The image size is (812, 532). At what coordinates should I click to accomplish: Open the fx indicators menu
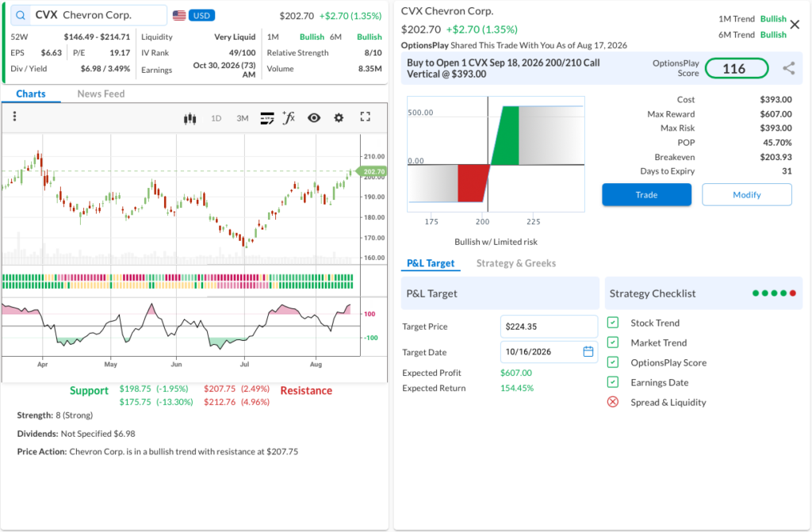click(x=289, y=118)
